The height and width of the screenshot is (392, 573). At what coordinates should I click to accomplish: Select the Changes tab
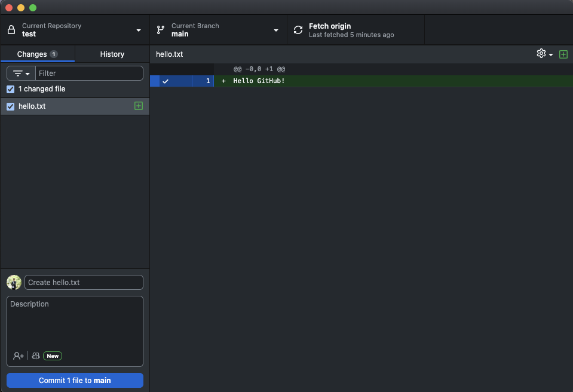pos(37,54)
